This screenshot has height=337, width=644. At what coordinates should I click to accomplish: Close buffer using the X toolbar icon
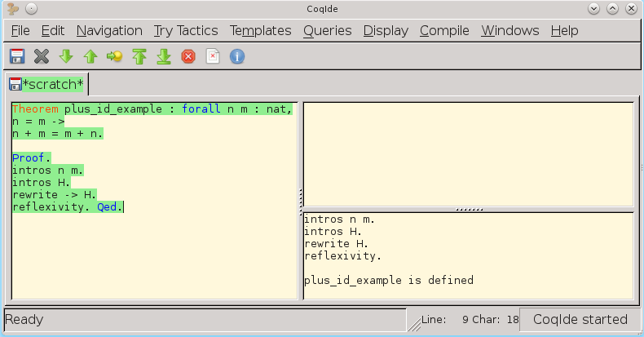click(x=41, y=56)
